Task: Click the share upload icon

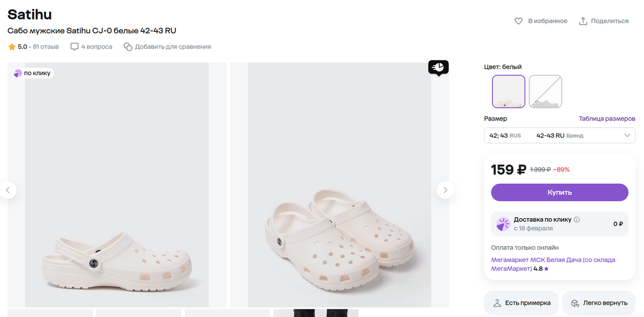Action: (x=583, y=21)
